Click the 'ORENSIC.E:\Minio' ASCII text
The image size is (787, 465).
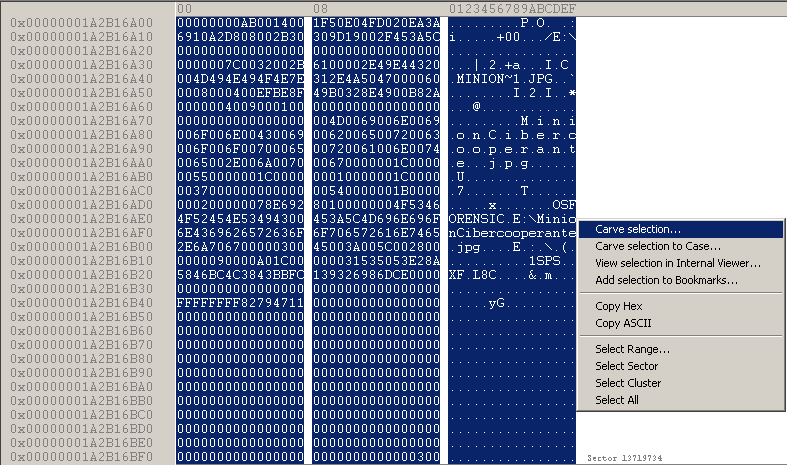(x=512, y=218)
